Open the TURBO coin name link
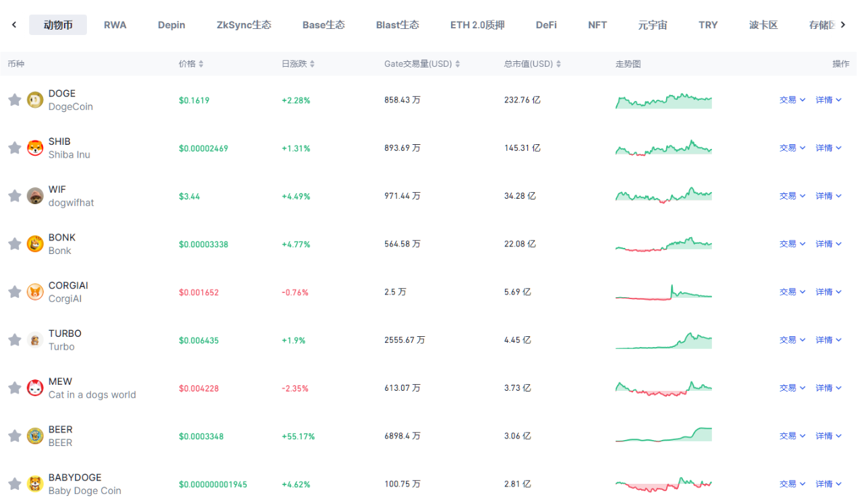This screenshot has width=859, height=504. tap(65, 334)
